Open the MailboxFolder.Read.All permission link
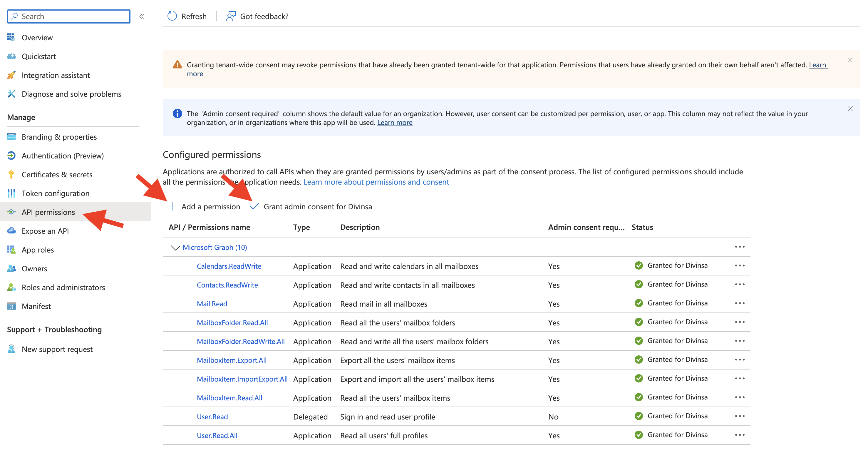868x458 pixels. (232, 322)
